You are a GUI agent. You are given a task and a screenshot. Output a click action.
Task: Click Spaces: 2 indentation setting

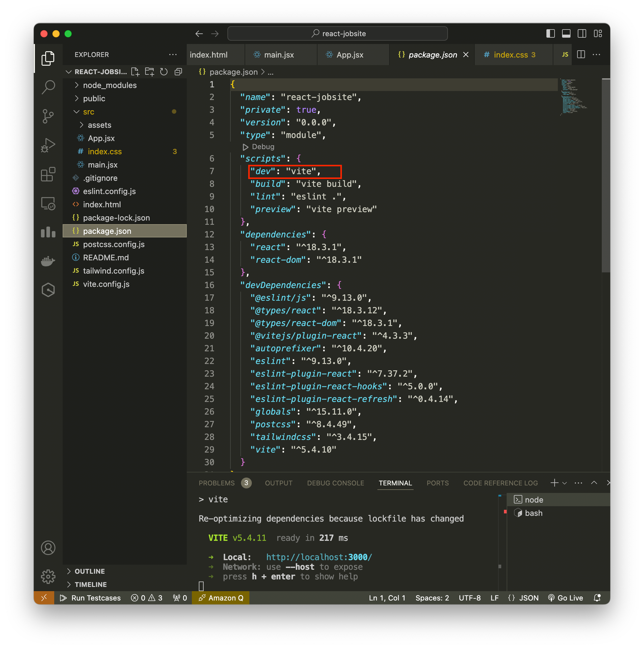click(432, 597)
